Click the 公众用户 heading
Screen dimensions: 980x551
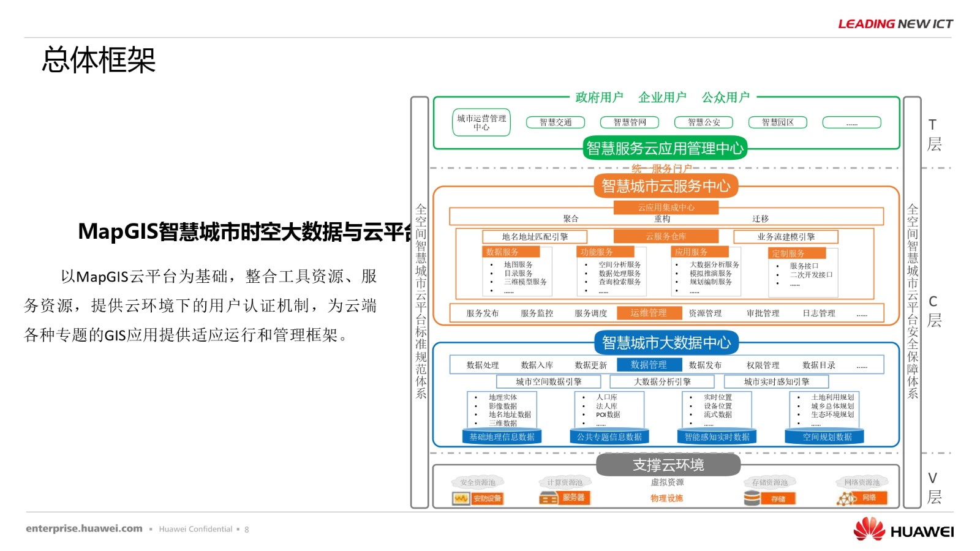point(726,97)
